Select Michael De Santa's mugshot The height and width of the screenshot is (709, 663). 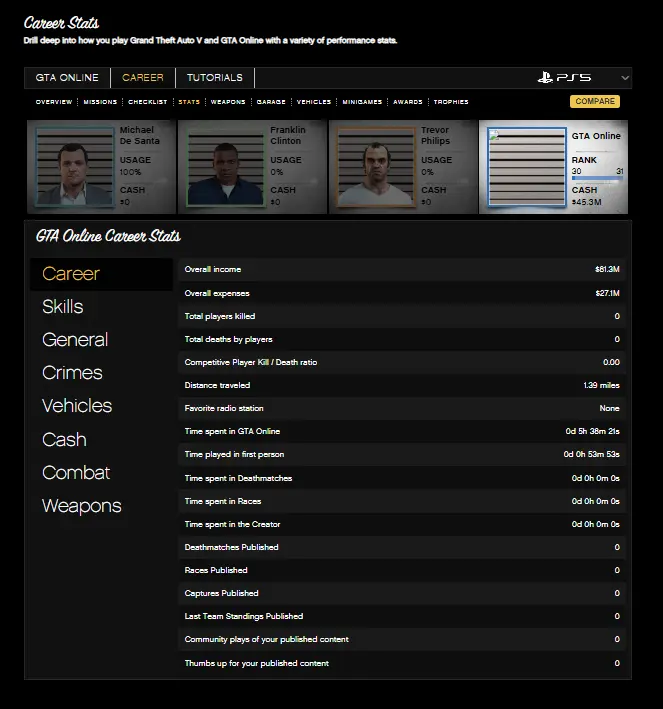click(x=74, y=167)
